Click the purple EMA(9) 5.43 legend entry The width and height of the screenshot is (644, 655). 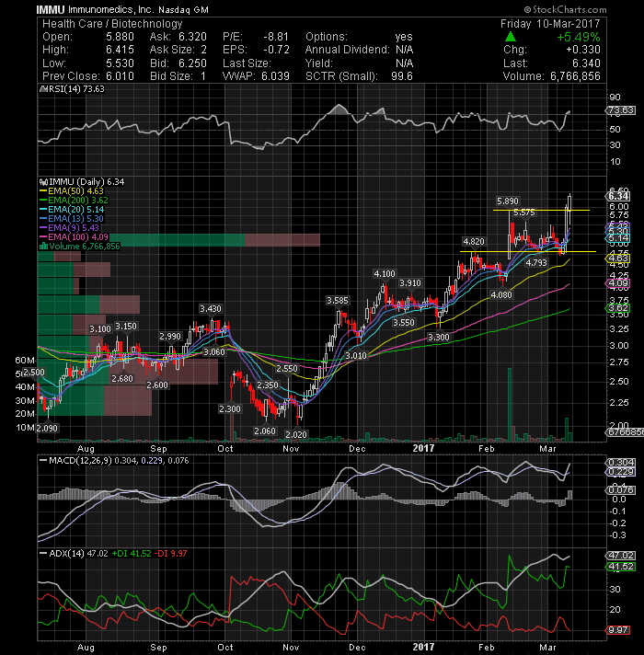pyautogui.click(x=69, y=227)
